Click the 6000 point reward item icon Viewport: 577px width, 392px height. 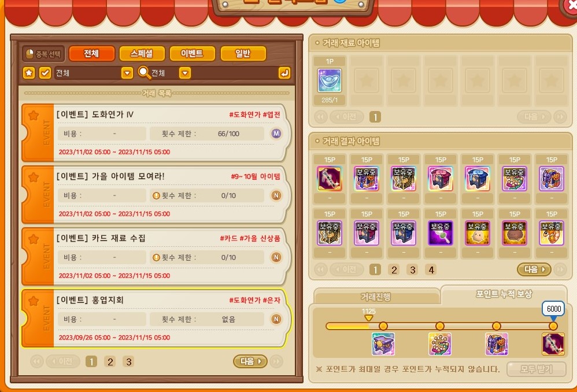tap(553, 344)
